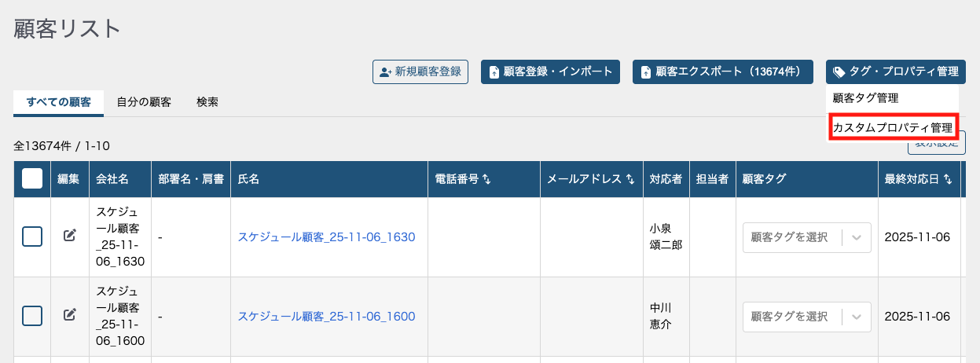Check the box for customer 25-11-06_1600 row
The image size is (980, 363).
pos(32,316)
